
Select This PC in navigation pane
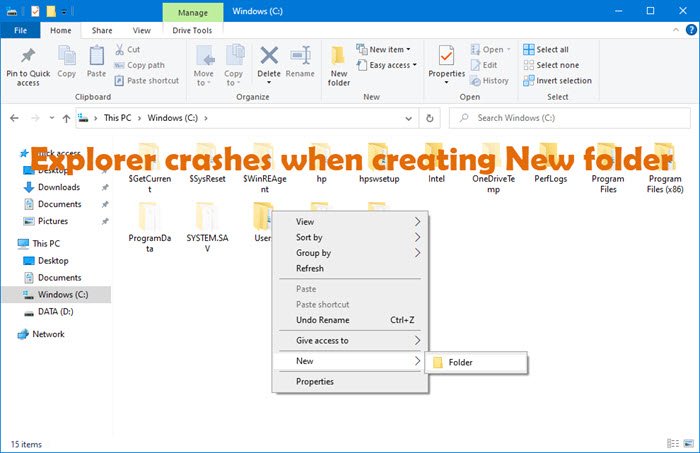(46, 244)
